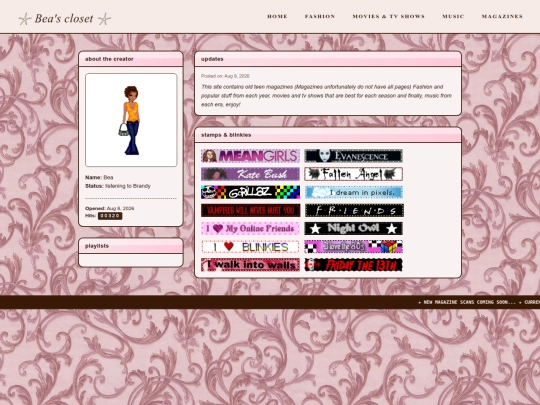Click the I love the 80s blinkie
Image resolution: width=540 pixels, height=405 pixels.
click(x=353, y=247)
